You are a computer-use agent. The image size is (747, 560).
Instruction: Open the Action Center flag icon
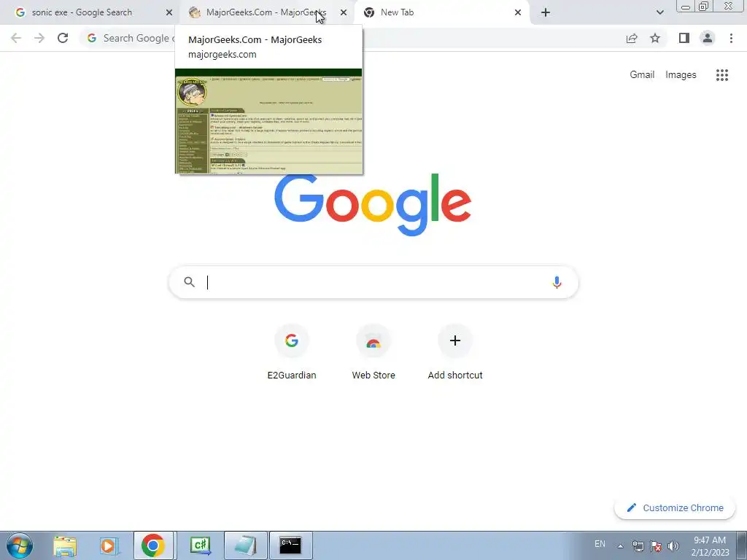656,546
